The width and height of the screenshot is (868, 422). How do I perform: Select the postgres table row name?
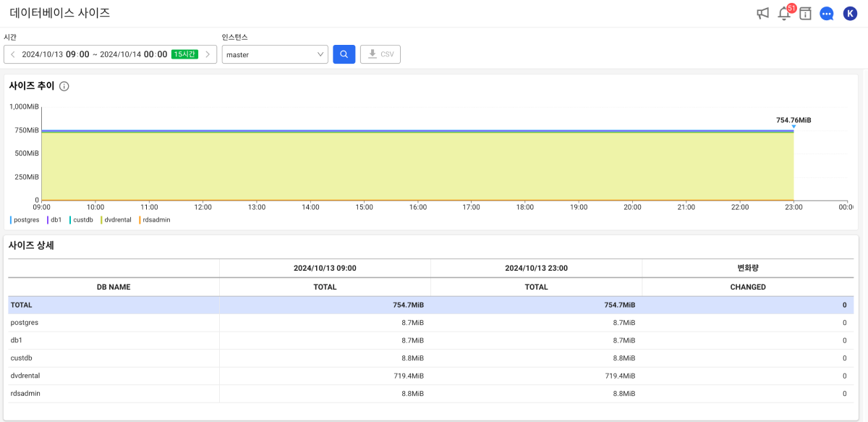25,323
